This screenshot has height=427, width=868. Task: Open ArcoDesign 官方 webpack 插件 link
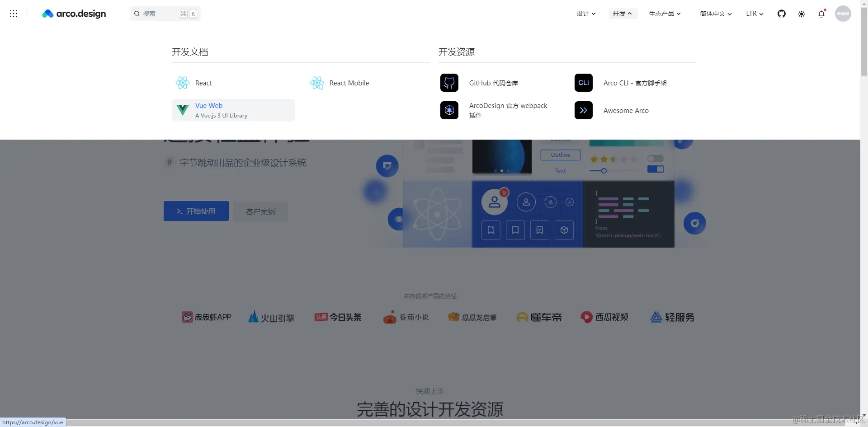(x=508, y=110)
